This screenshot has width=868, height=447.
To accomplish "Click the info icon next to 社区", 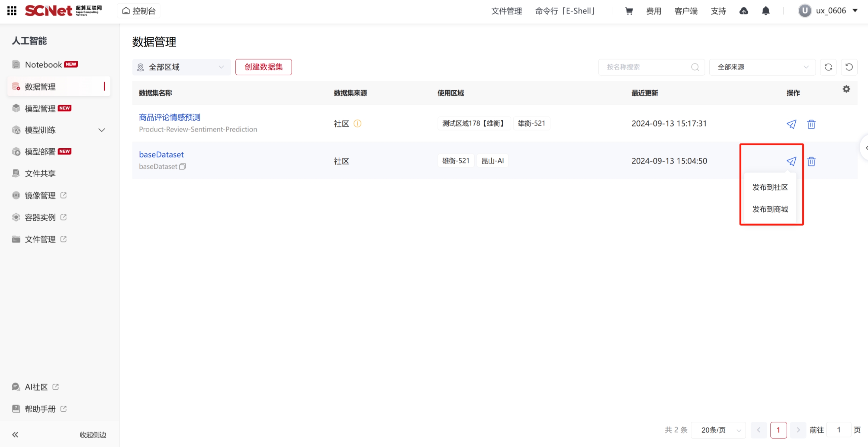I will pyautogui.click(x=357, y=124).
